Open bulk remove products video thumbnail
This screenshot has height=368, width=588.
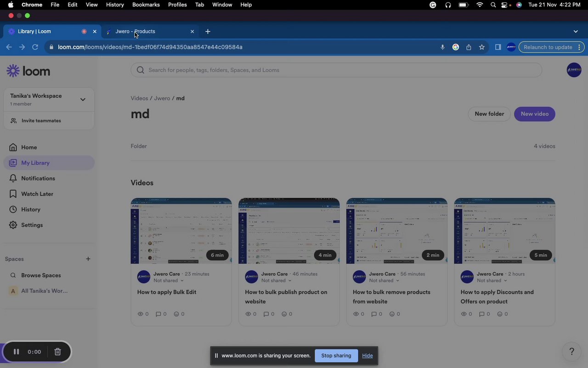397,231
